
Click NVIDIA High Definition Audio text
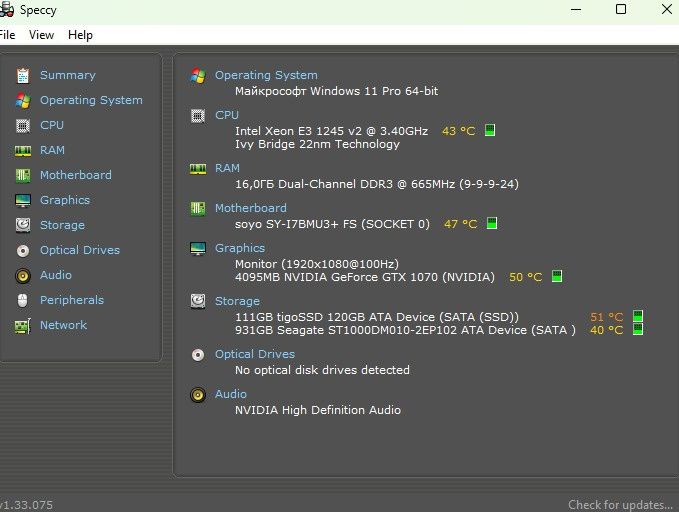click(x=318, y=410)
